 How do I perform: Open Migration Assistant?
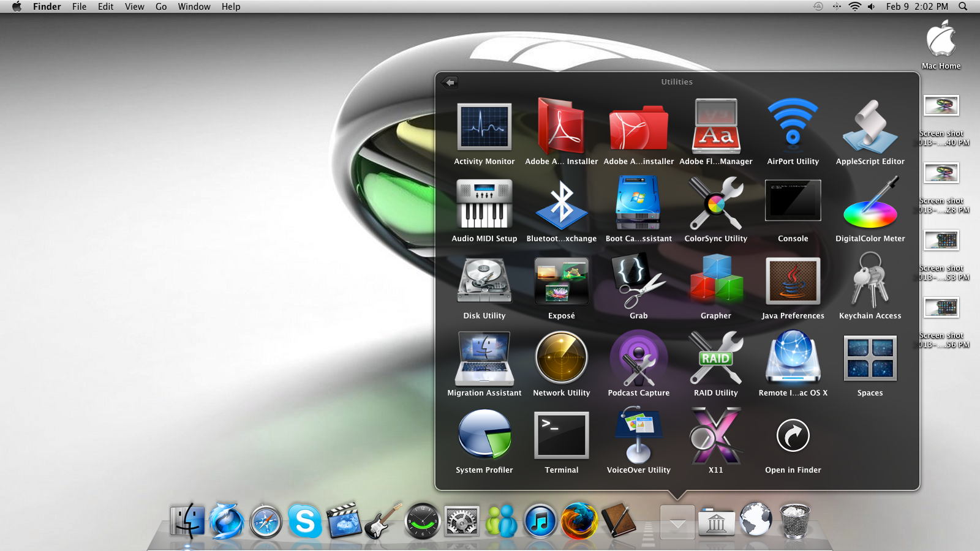[484, 358]
